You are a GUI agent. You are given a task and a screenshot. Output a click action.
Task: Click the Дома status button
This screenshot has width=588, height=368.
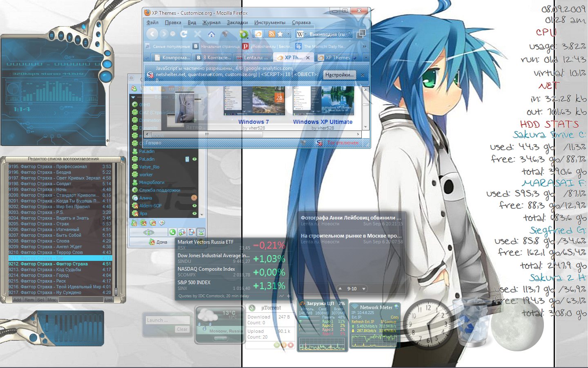click(158, 242)
